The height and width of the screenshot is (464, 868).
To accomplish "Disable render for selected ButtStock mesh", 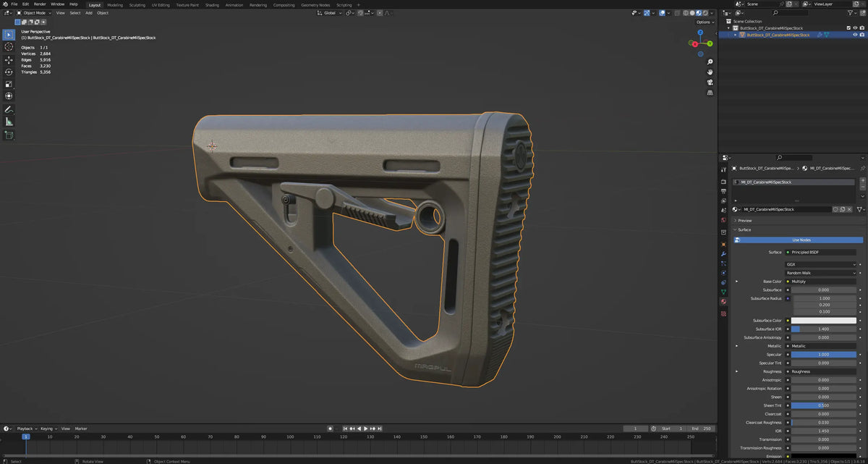I will pyautogui.click(x=862, y=35).
